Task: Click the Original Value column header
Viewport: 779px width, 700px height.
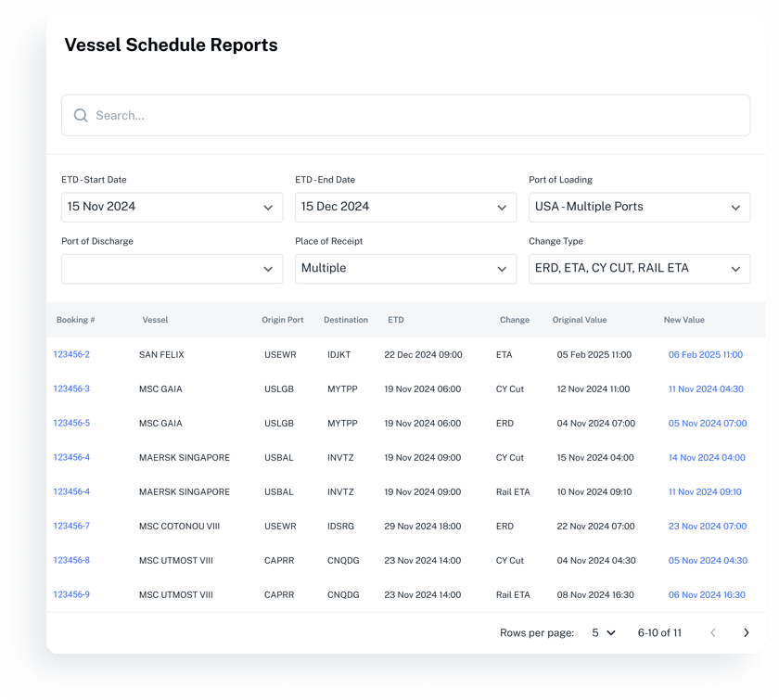Action: click(x=580, y=320)
